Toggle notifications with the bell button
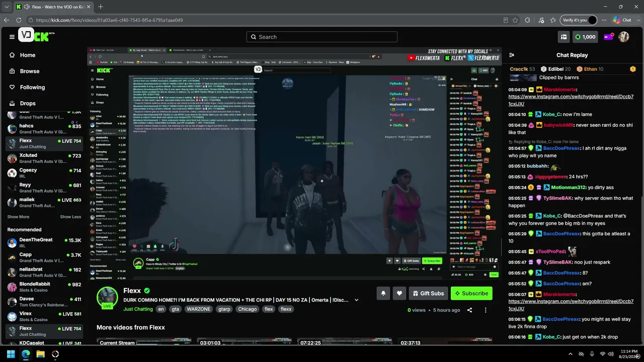The image size is (644, 362). click(x=383, y=293)
